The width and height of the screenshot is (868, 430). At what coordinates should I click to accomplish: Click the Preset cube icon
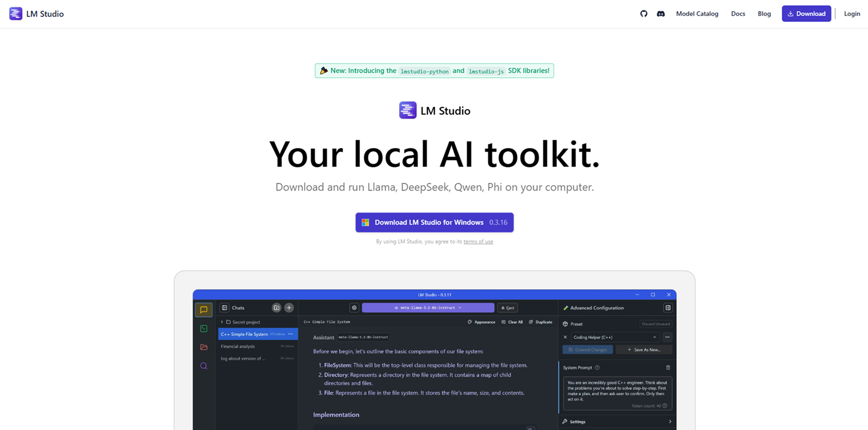[565, 324]
